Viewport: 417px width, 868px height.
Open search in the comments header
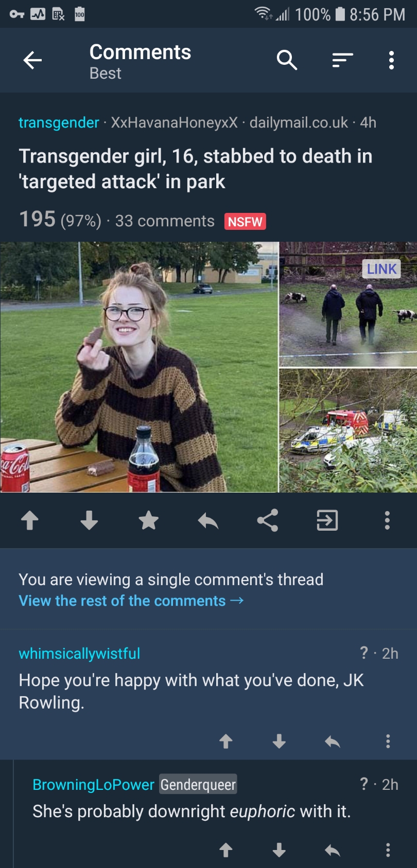(287, 60)
